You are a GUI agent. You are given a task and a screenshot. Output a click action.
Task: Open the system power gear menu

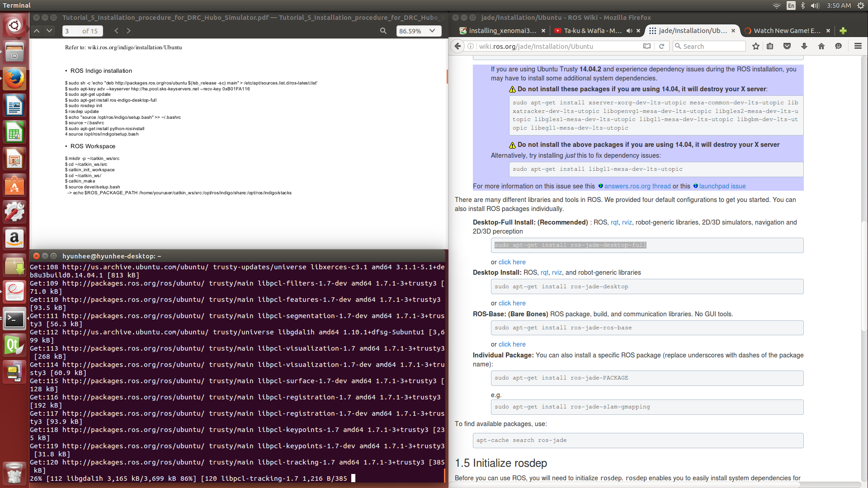coord(861,5)
